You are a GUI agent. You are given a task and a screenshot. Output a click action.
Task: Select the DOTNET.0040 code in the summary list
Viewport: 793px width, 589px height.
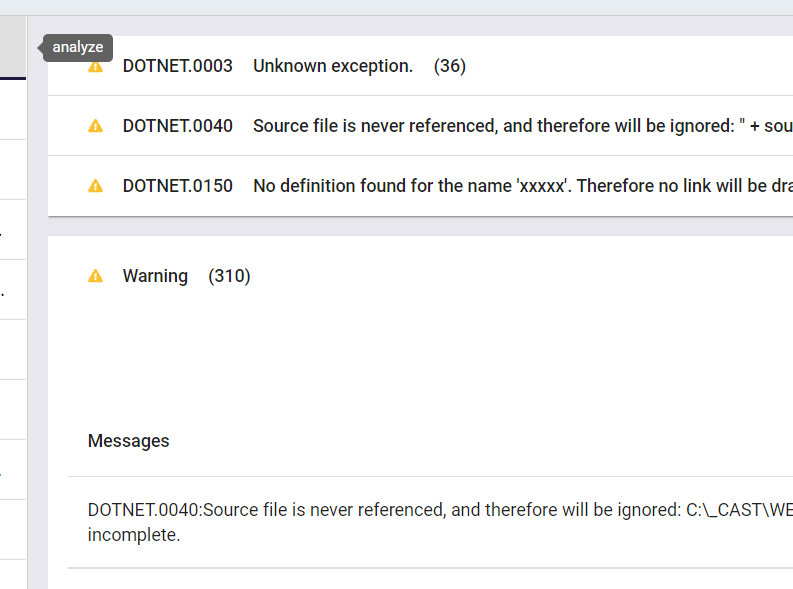coord(178,126)
